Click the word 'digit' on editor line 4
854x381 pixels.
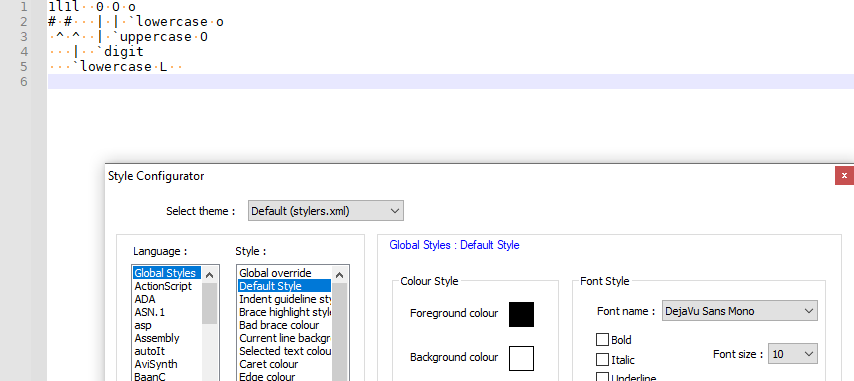point(124,52)
